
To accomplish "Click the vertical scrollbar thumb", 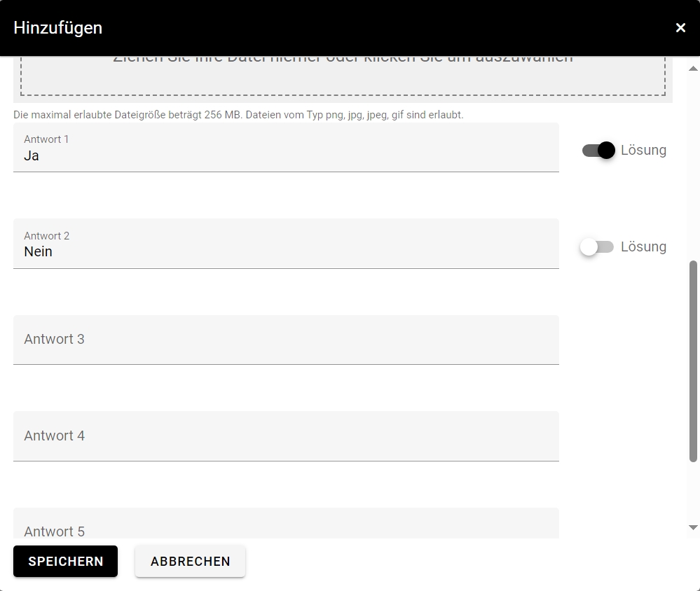I will 693,361.
